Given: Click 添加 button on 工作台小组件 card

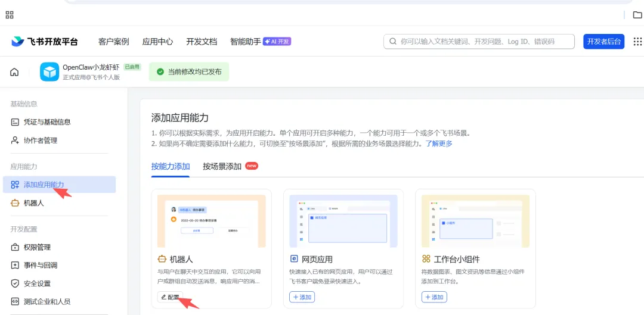Looking at the screenshot, I should coord(434,297).
